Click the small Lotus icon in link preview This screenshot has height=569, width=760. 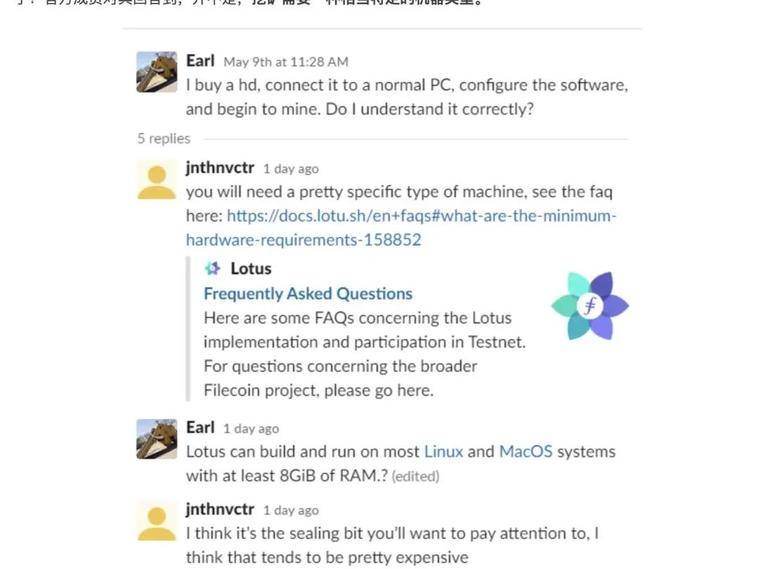(x=212, y=269)
